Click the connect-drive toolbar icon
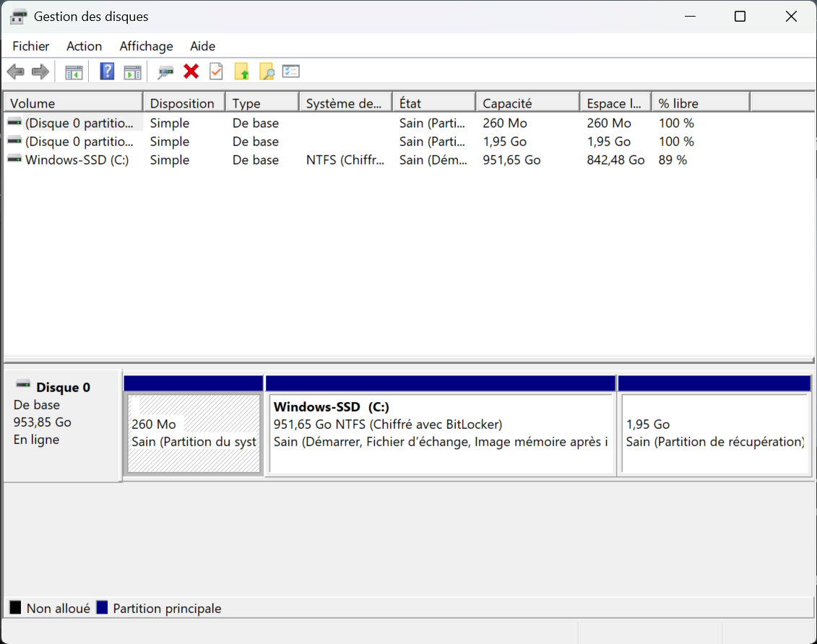Viewport: 817px width, 644px height. tap(165, 72)
